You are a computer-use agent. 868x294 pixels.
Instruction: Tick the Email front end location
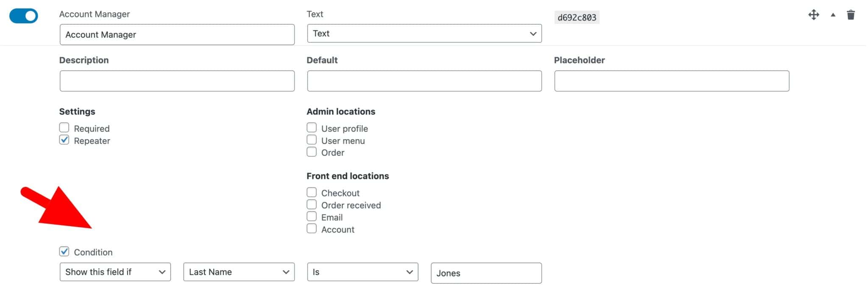[x=312, y=216]
